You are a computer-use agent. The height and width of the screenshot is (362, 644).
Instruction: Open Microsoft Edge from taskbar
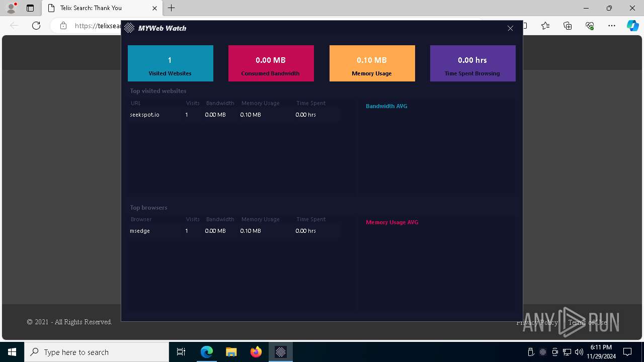(x=207, y=352)
